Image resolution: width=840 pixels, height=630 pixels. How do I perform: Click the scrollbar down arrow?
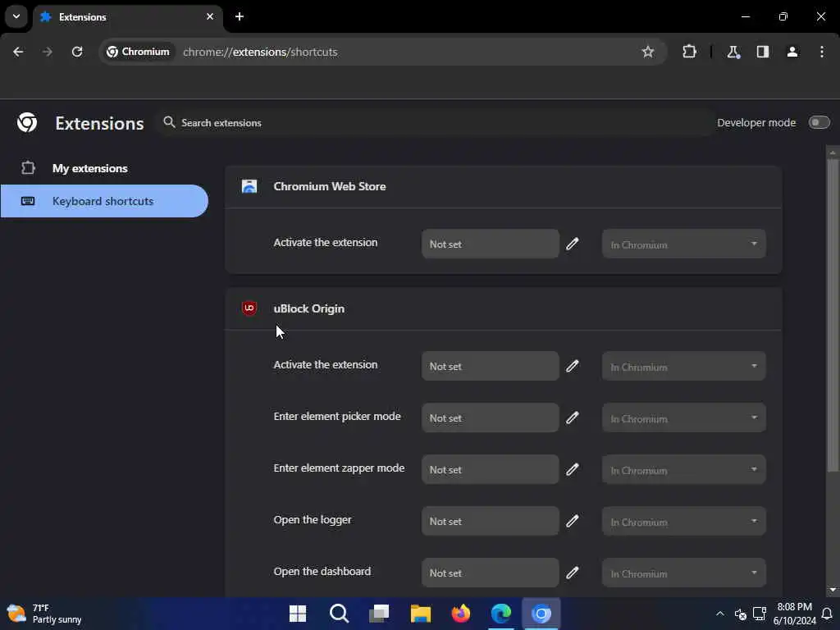tap(833, 590)
